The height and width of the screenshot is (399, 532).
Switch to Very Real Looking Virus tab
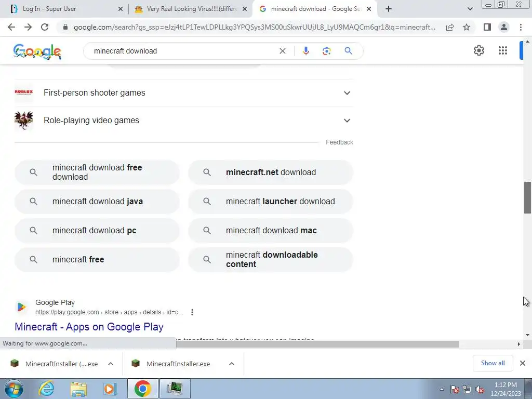(x=190, y=9)
